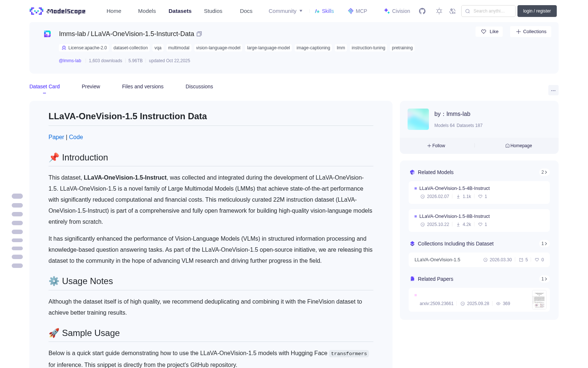Image resolution: width=588 pixels, height=368 pixels.
Task: Open the Docs nav item
Action: coord(246,11)
